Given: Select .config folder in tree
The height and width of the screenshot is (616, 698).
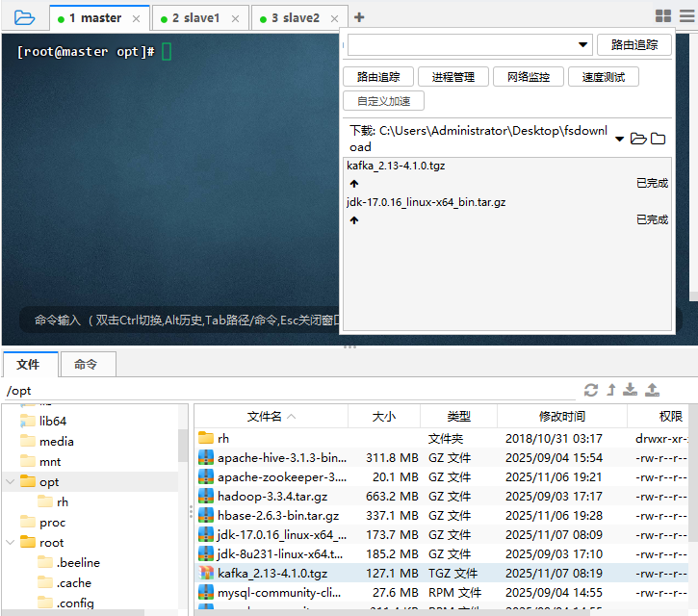Looking at the screenshot, I should coord(65,603).
